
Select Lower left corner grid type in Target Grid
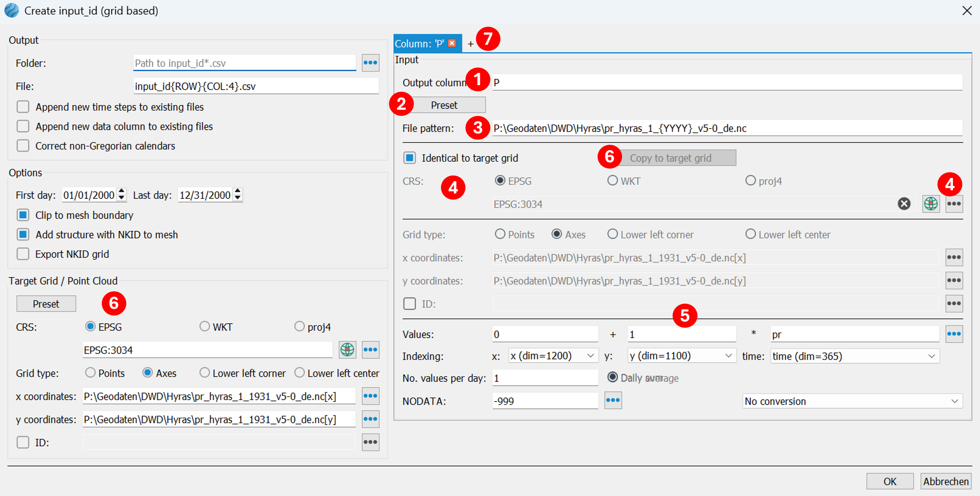click(205, 373)
